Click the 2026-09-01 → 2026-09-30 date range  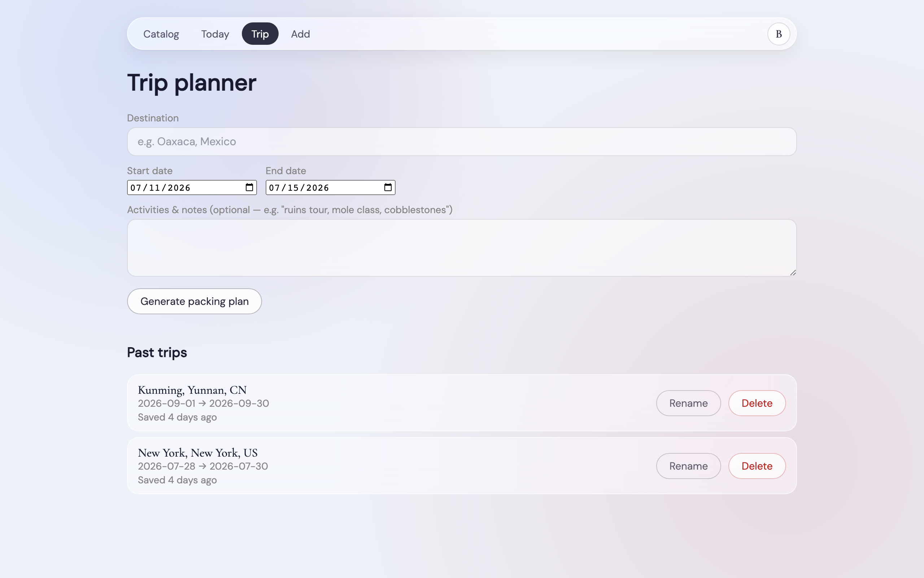(204, 403)
